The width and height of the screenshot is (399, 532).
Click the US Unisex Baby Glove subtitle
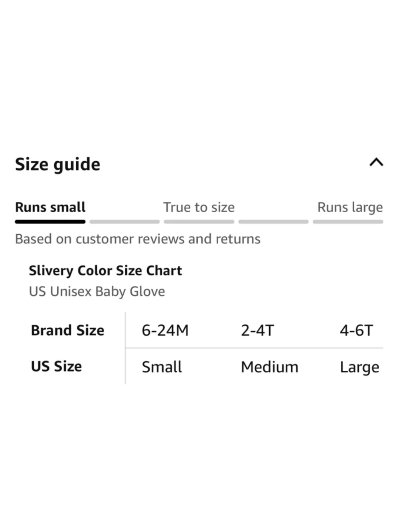point(97,291)
